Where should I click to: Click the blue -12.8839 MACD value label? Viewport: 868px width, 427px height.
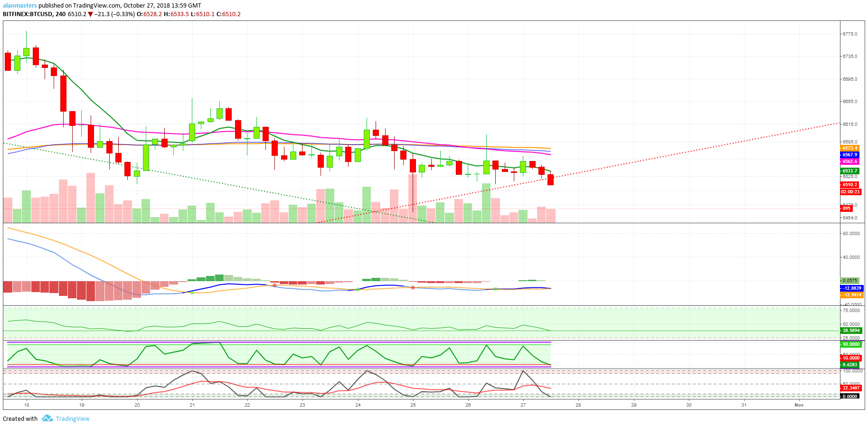click(x=852, y=288)
